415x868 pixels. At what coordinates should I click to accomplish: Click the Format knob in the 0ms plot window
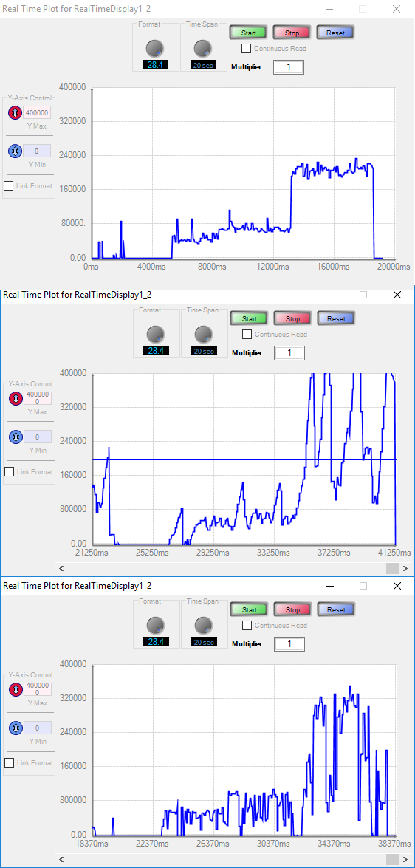point(155,48)
